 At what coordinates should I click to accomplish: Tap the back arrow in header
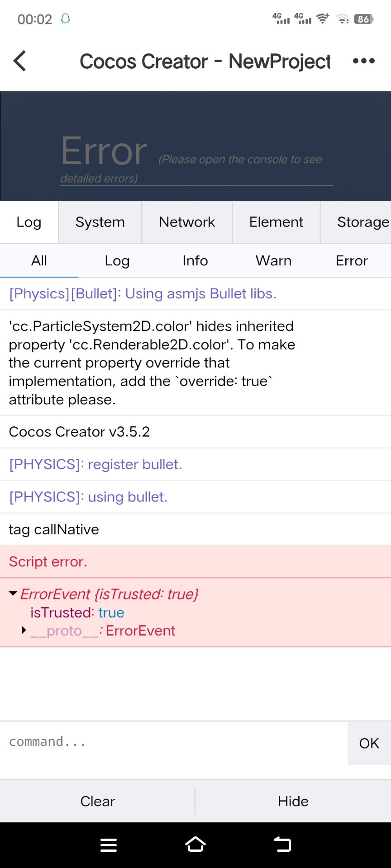tap(20, 61)
